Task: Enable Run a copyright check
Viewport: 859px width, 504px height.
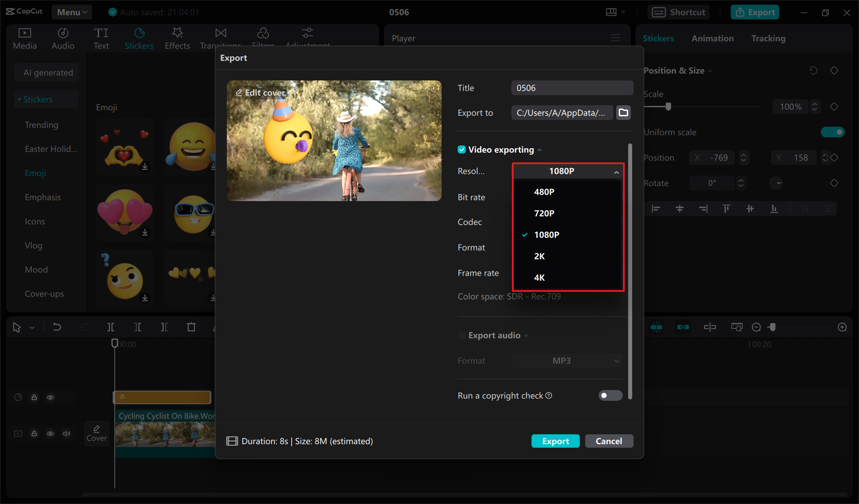Action: coord(610,395)
